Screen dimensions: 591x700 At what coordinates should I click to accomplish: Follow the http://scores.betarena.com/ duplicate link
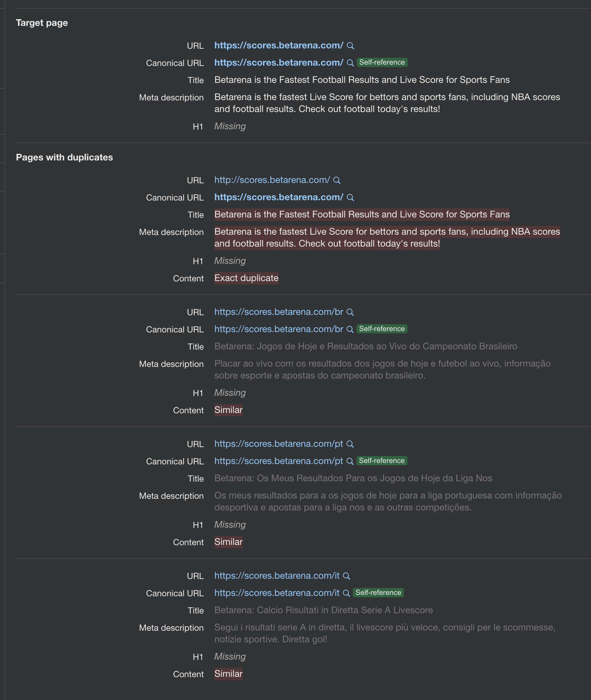click(x=272, y=180)
